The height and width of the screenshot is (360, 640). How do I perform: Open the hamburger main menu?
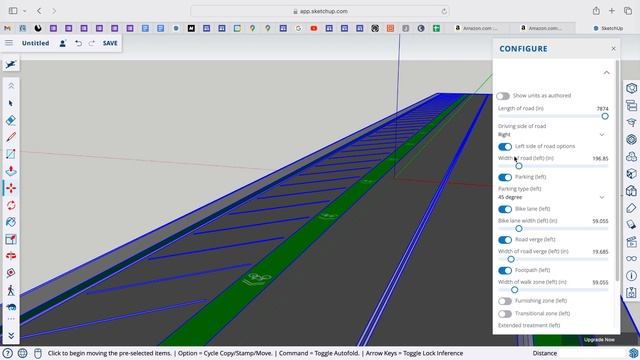[x=9, y=43]
